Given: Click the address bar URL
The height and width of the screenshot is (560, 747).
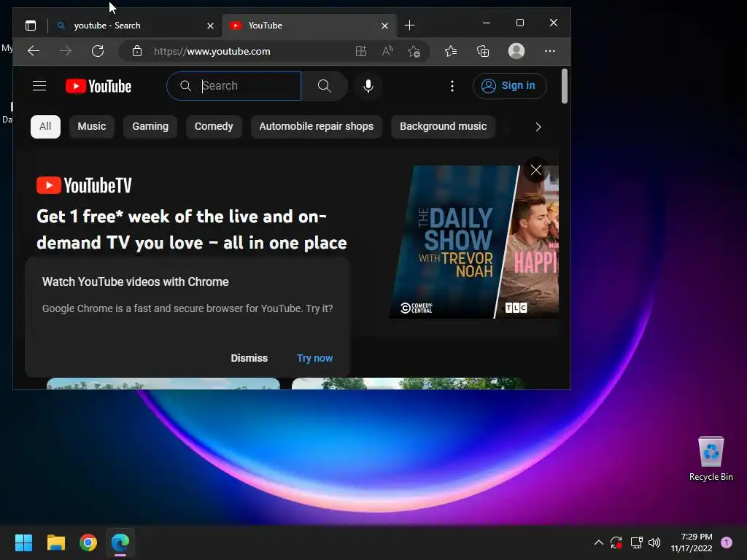Looking at the screenshot, I should coord(212,52).
